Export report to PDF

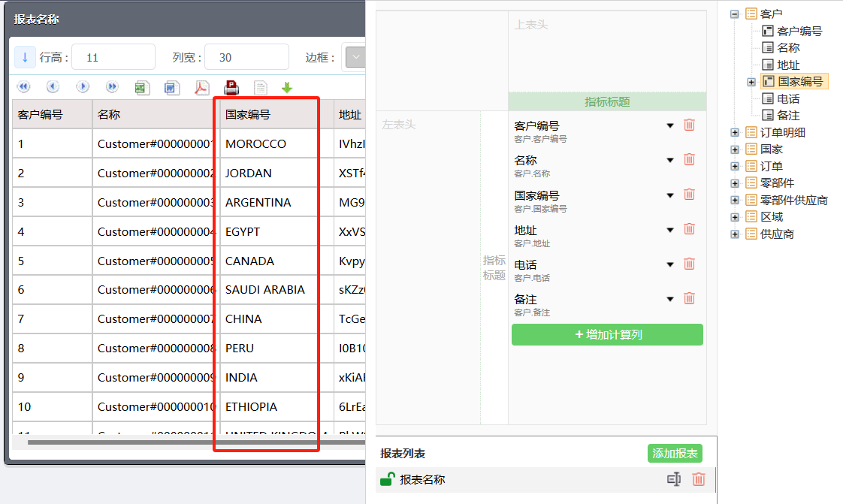[x=201, y=88]
